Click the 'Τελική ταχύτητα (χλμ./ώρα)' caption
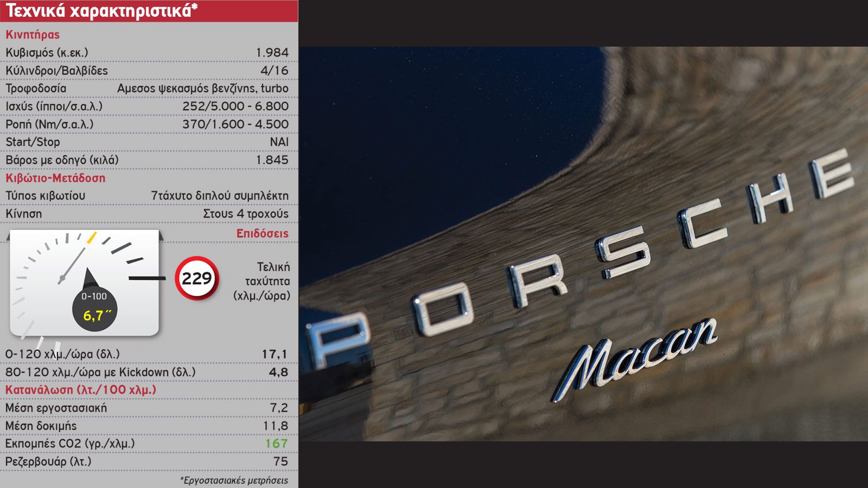This screenshot has height=488, width=868. pyautogui.click(x=262, y=281)
